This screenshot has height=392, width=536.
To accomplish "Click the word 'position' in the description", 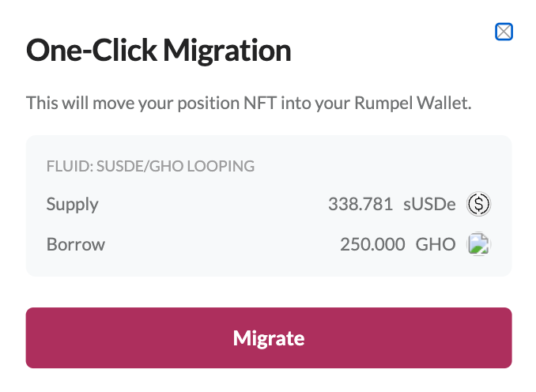I will pos(208,104).
